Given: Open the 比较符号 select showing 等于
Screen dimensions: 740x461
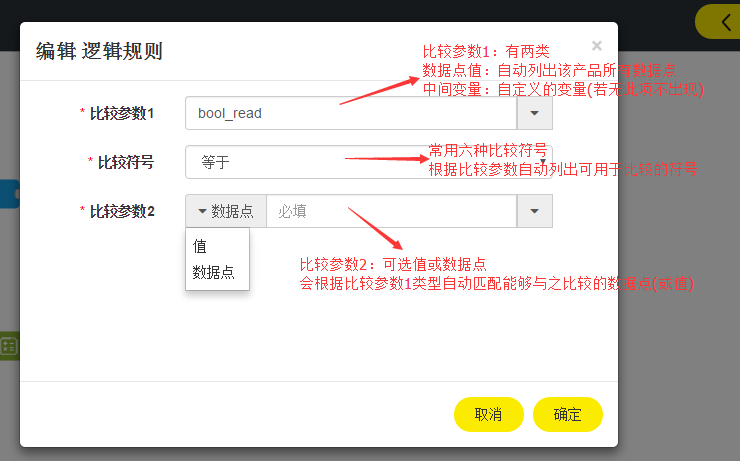Looking at the screenshot, I should (368, 162).
